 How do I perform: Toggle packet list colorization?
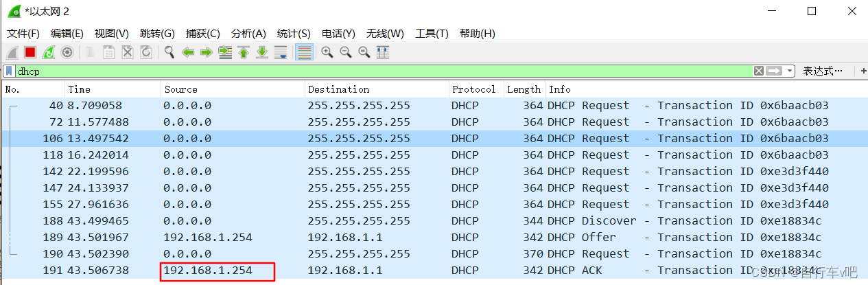pyautogui.click(x=305, y=52)
